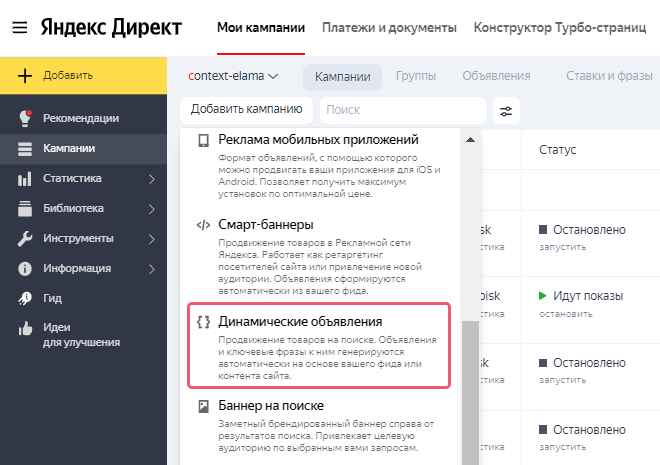Image resolution: width=660 pixels, height=465 pixels.
Task: Click the Инструменты wrench icon
Action: pos(25,239)
